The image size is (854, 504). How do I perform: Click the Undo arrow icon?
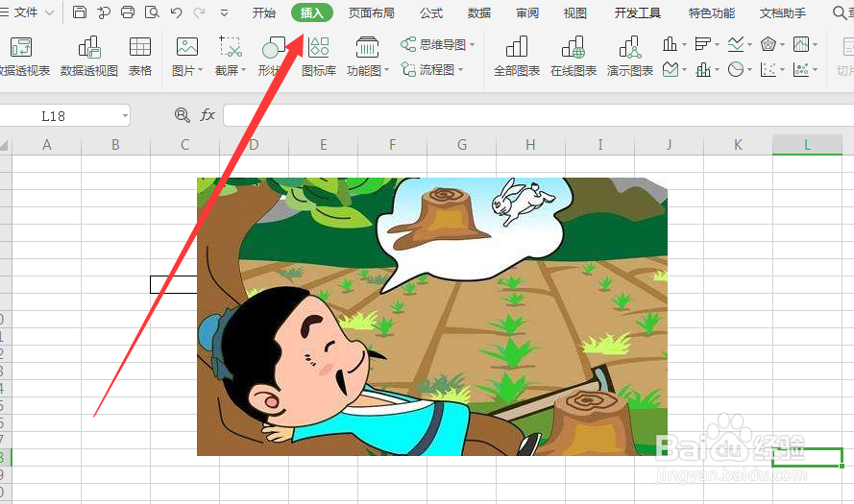176,12
